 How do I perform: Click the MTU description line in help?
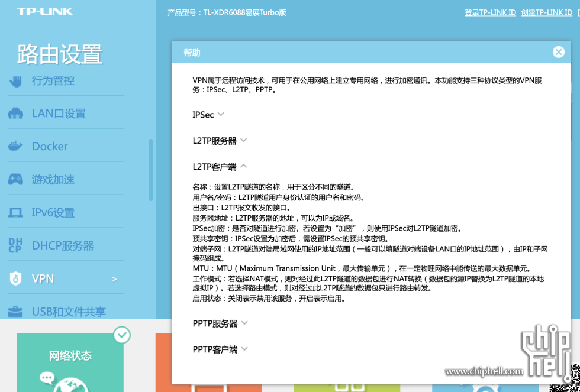(361, 268)
